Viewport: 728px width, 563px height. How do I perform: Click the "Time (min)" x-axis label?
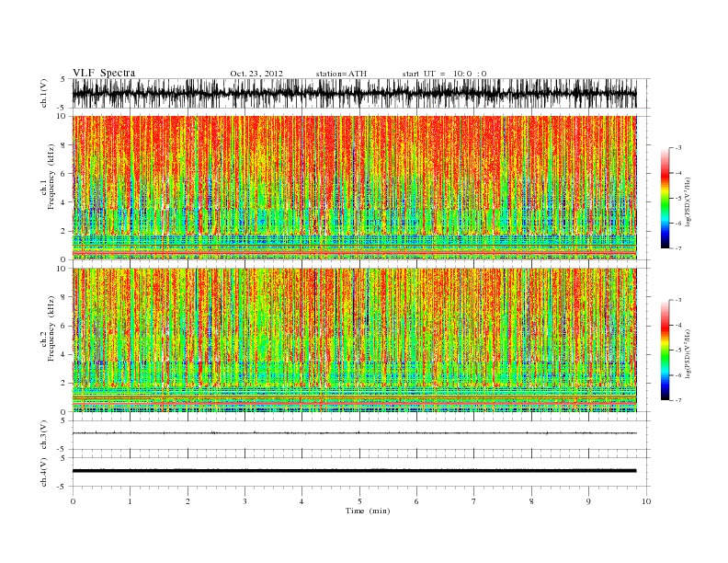coord(368,511)
